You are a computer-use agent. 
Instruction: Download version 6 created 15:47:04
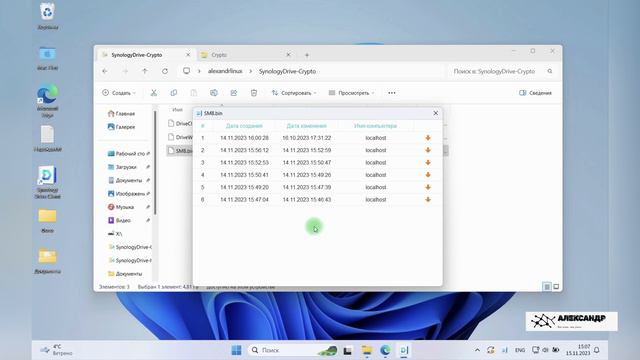point(428,200)
